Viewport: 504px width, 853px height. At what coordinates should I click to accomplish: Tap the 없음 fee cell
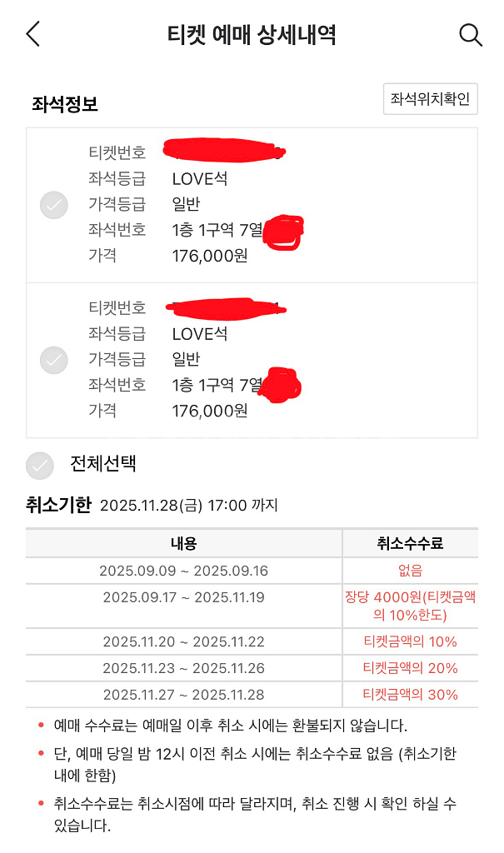point(410,571)
